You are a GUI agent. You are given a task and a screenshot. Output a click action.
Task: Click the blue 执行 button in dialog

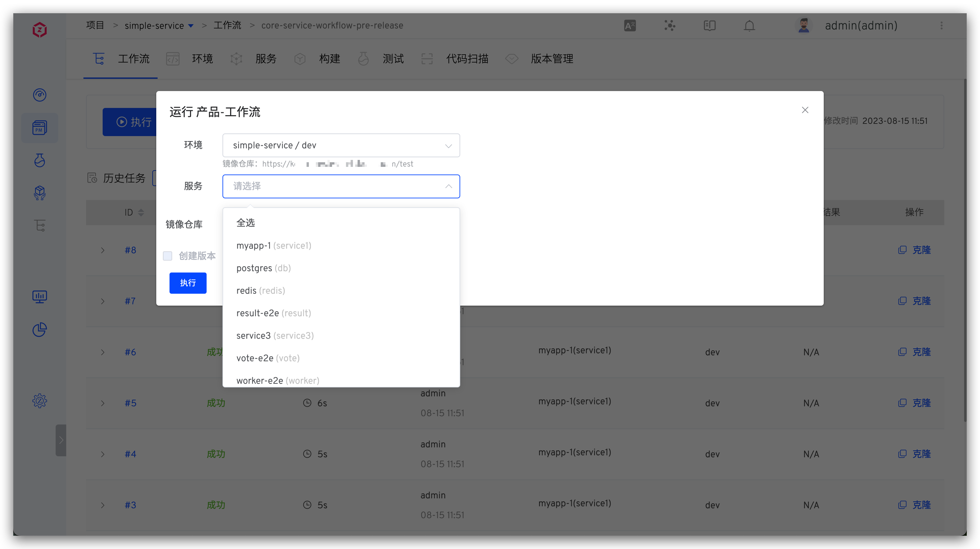[188, 283]
